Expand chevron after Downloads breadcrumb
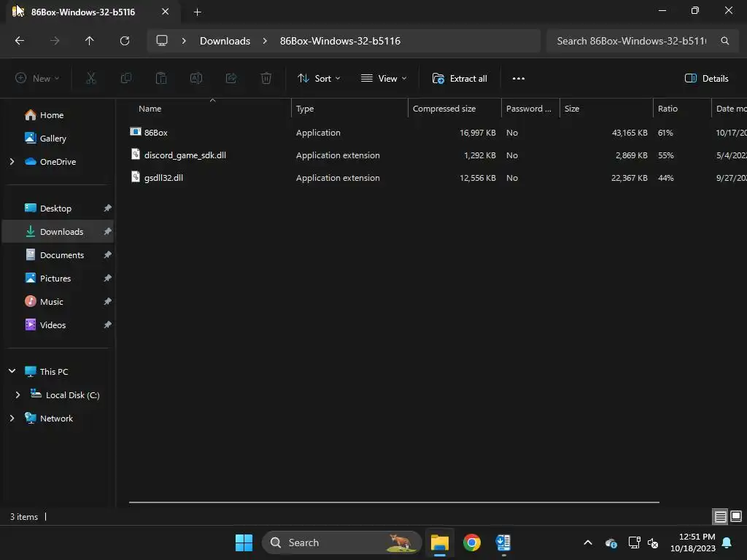The height and width of the screenshot is (560, 747). (265, 41)
